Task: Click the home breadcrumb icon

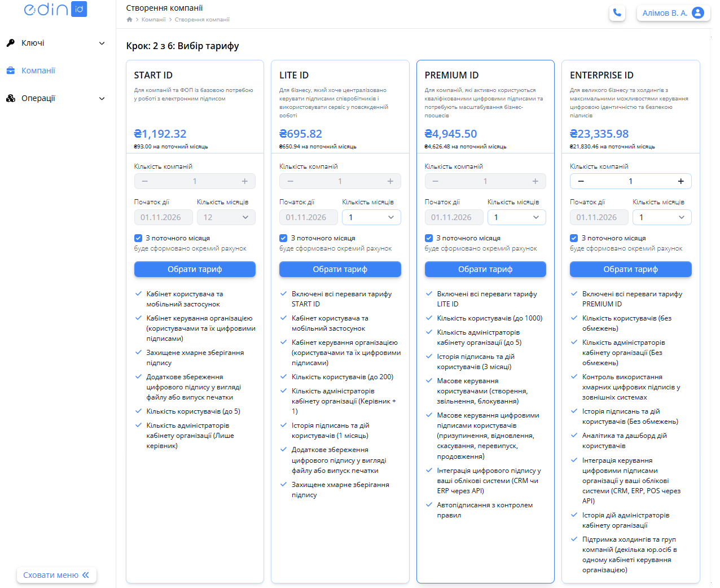Action: 129,20
